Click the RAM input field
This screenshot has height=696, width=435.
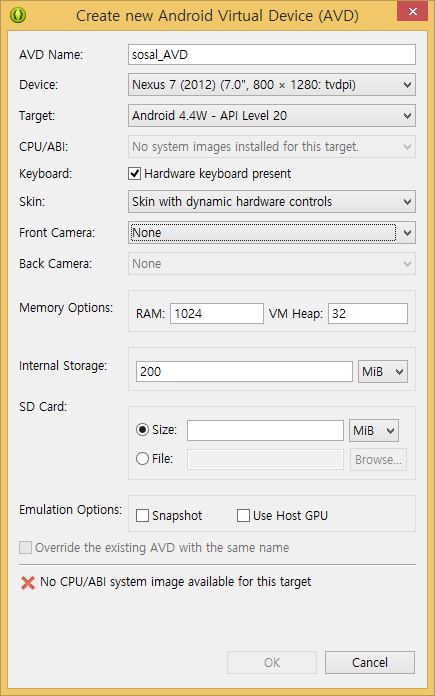217,314
